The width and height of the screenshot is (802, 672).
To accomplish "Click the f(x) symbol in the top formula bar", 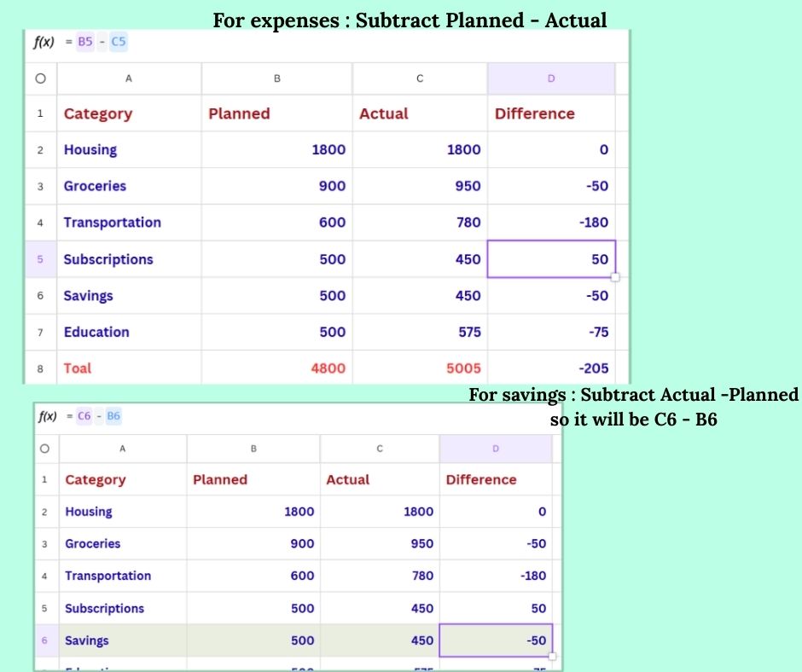I will [x=44, y=42].
